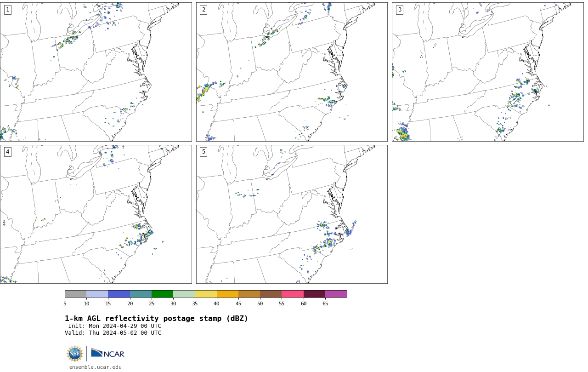
Task: Click the Init: Mon 2024-04-29 00 UTC text
Action: pos(115,326)
